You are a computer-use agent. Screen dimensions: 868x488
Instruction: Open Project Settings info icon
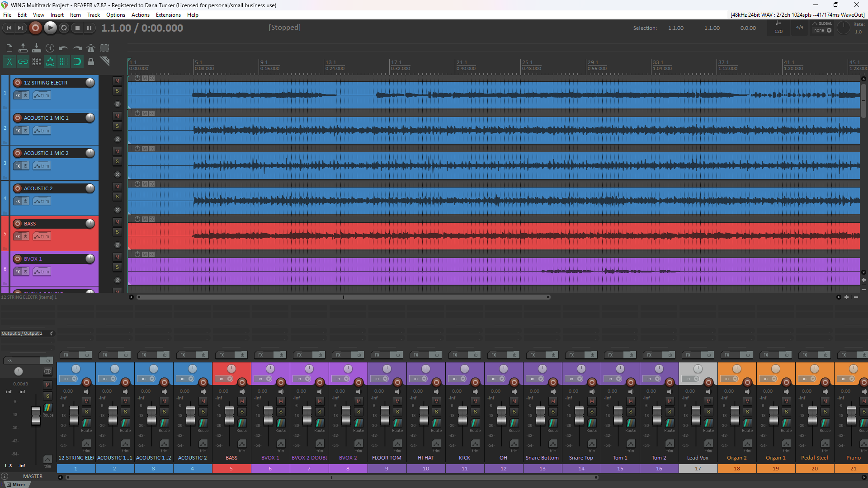coord(50,48)
